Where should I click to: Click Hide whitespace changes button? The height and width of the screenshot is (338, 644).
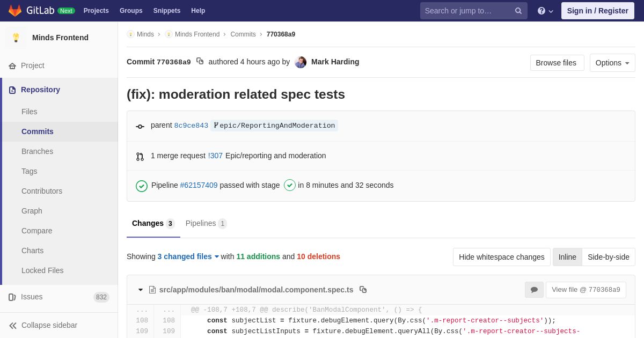(502, 257)
